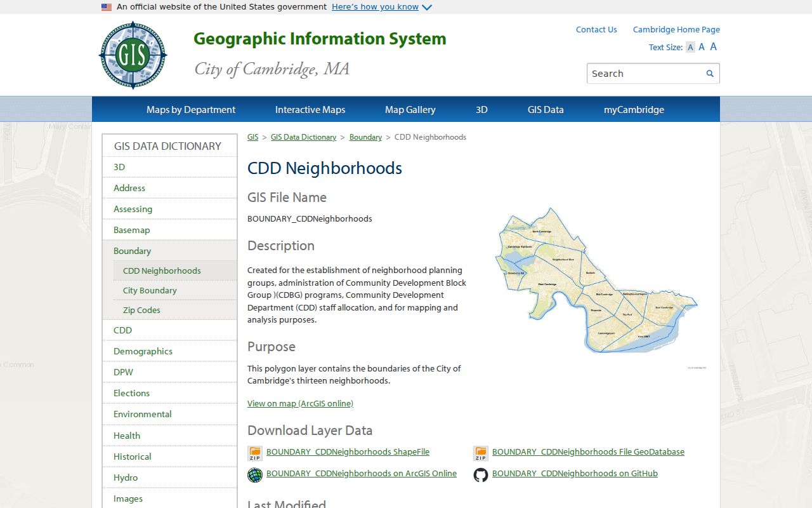Open the 3D navigation item
The image size is (812, 508).
pos(481,109)
